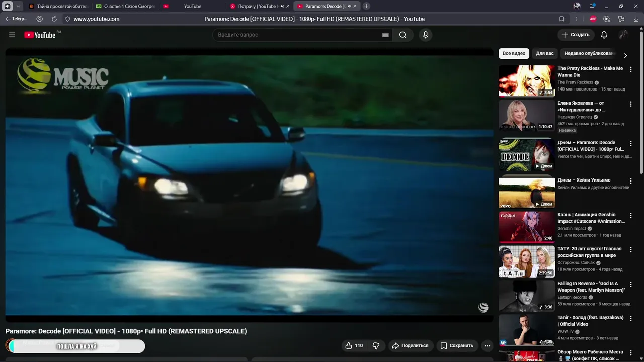644x362 pixels.
Task: Open the browser profile avatar in title bar
Action: (x=577, y=6)
